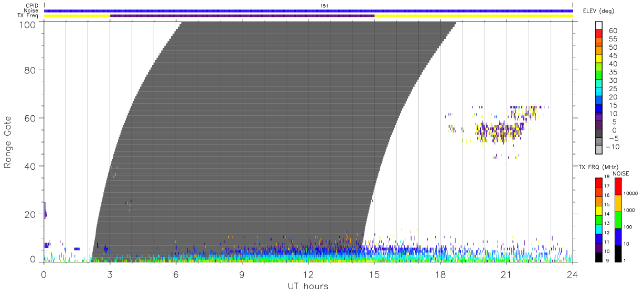Select the blue Noise strip above the plot
The width and height of the screenshot is (644, 297).
coord(308,10)
